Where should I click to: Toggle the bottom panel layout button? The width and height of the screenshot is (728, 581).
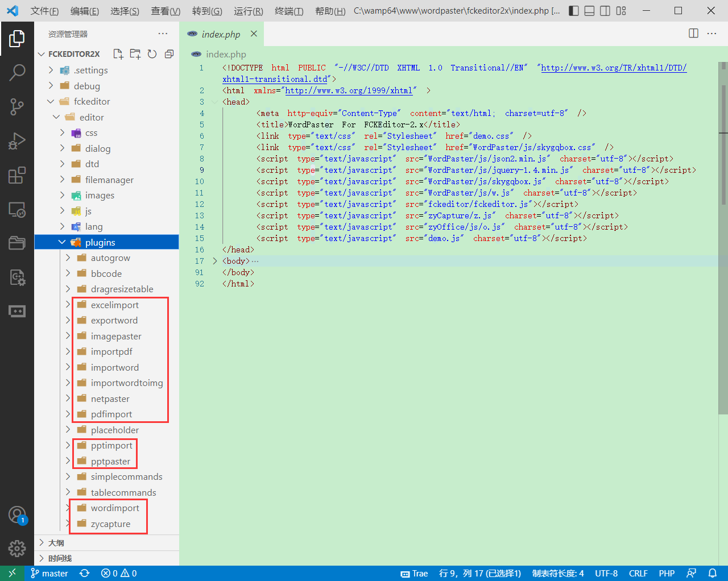point(590,11)
